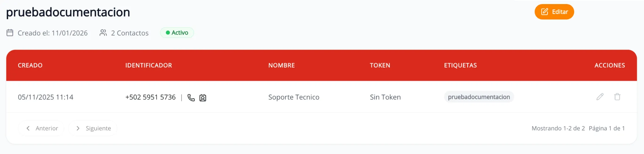Click the NOMBRE column header

point(281,65)
